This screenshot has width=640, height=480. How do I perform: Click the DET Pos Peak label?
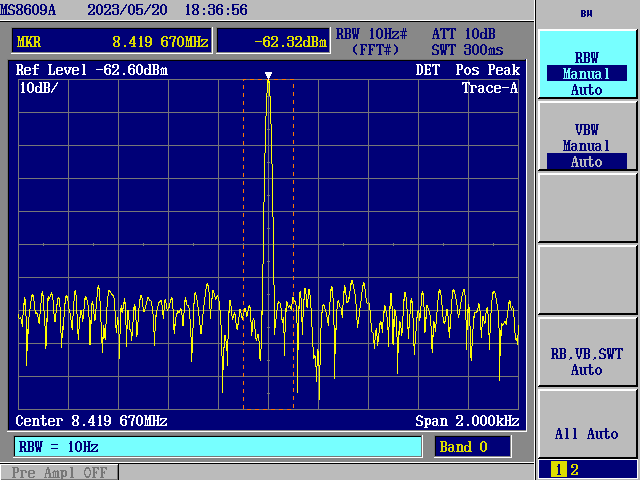coord(468,70)
